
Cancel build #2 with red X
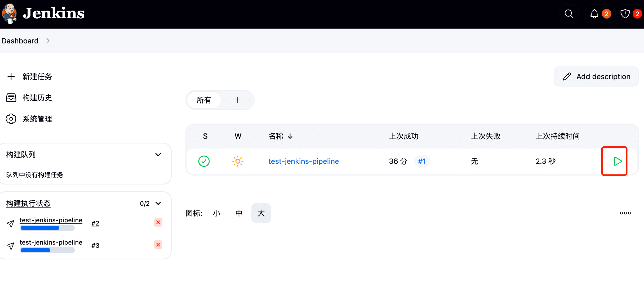pos(158,222)
